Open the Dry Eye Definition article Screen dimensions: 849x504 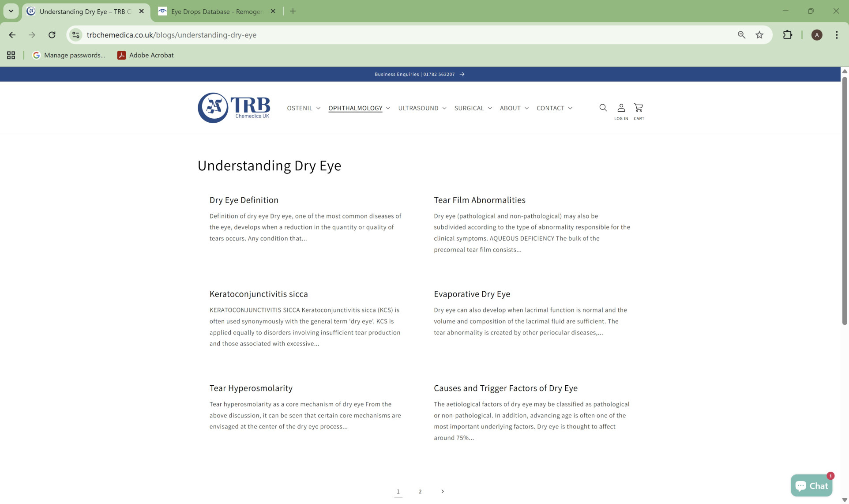point(244,199)
